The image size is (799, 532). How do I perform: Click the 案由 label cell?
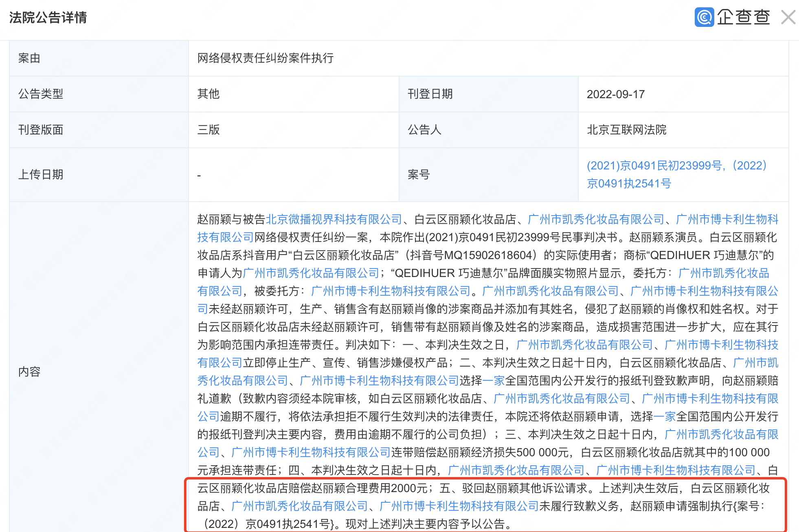click(x=99, y=58)
